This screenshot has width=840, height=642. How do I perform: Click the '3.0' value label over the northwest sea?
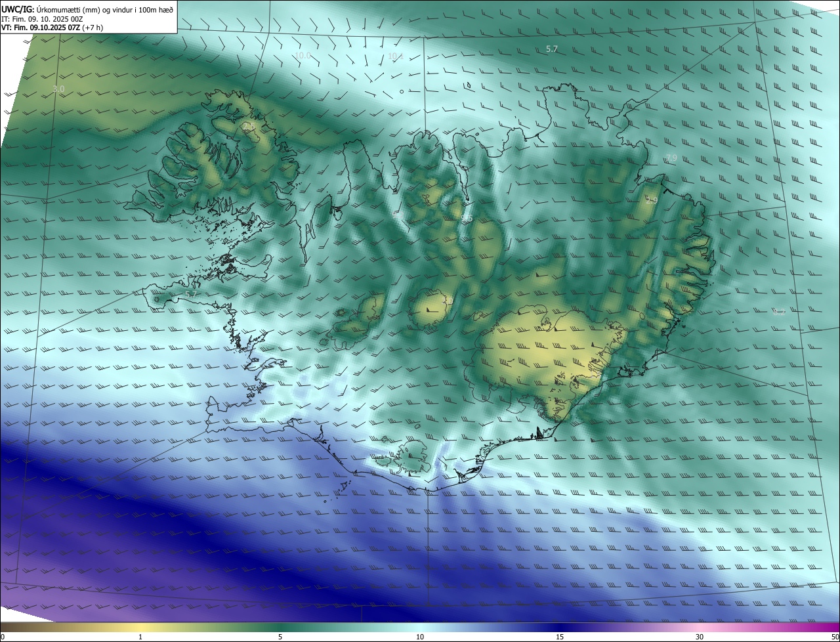[58, 89]
